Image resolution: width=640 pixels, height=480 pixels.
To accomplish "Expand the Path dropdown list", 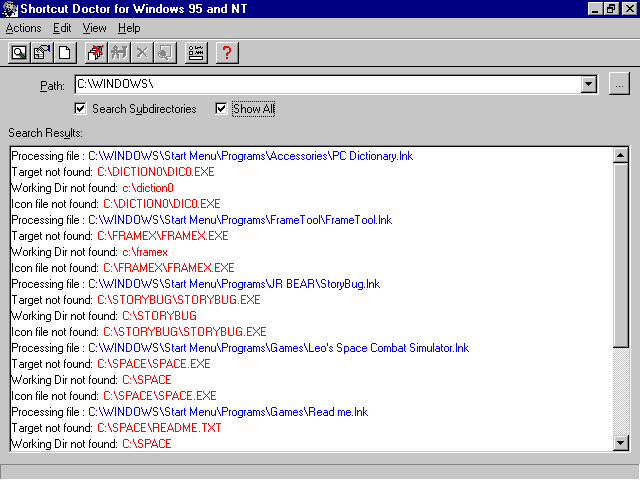I will (x=589, y=85).
